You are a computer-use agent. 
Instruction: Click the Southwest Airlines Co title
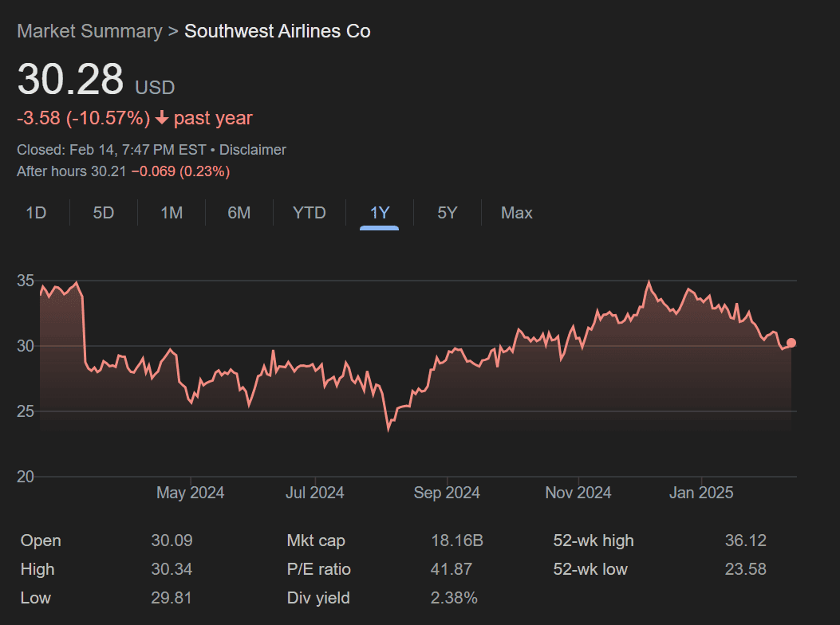(x=278, y=31)
